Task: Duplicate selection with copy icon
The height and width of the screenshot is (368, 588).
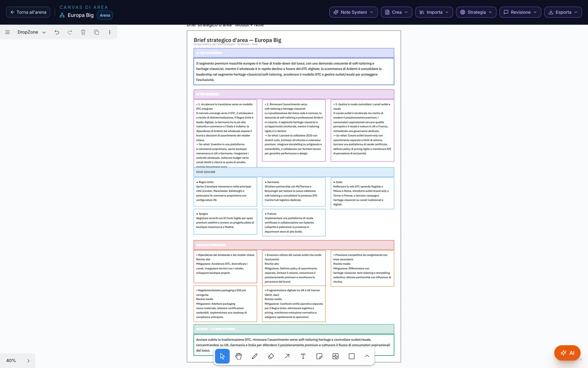Action: (97, 32)
